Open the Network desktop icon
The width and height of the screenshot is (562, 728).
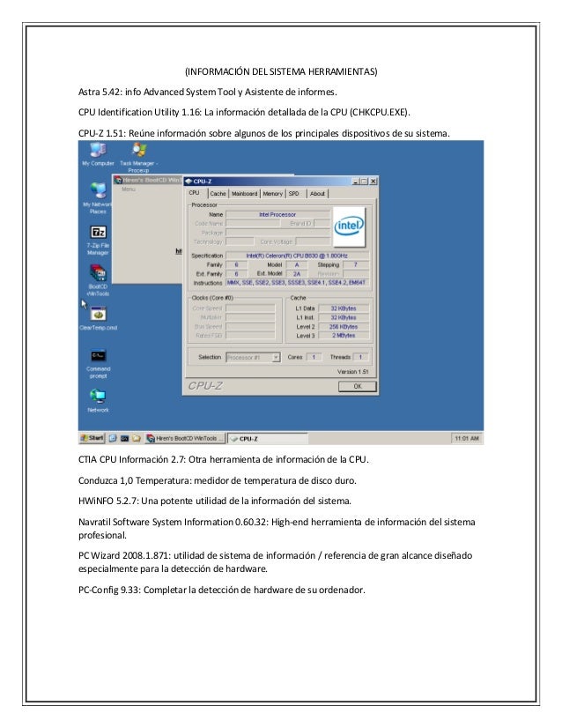tap(98, 400)
